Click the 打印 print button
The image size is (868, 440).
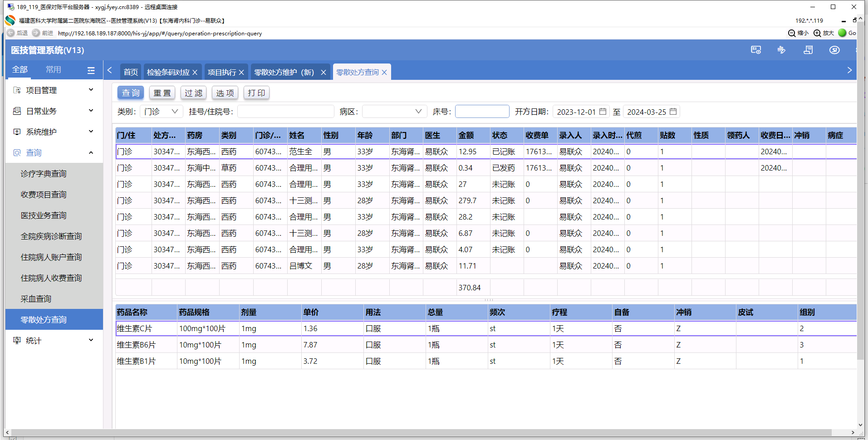coord(256,93)
